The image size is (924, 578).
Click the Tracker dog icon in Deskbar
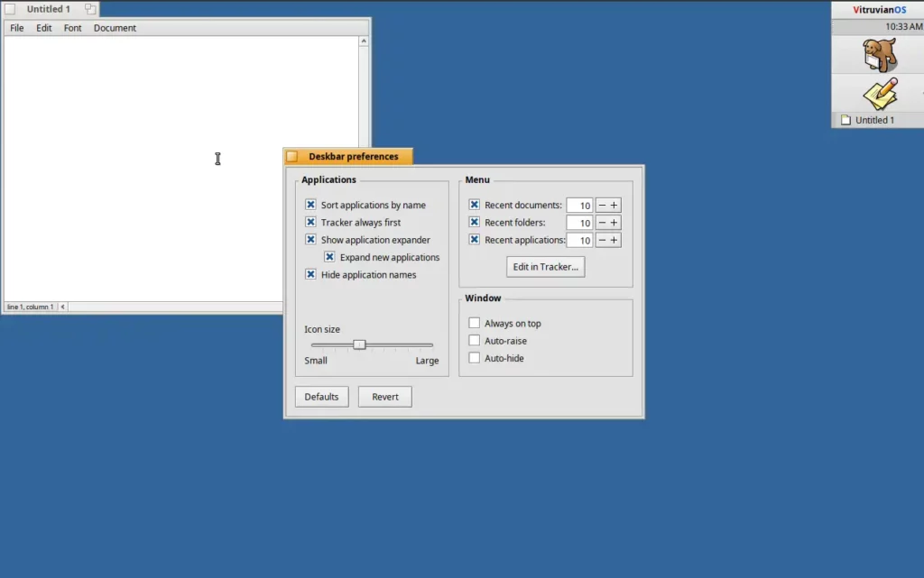click(879, 55)
